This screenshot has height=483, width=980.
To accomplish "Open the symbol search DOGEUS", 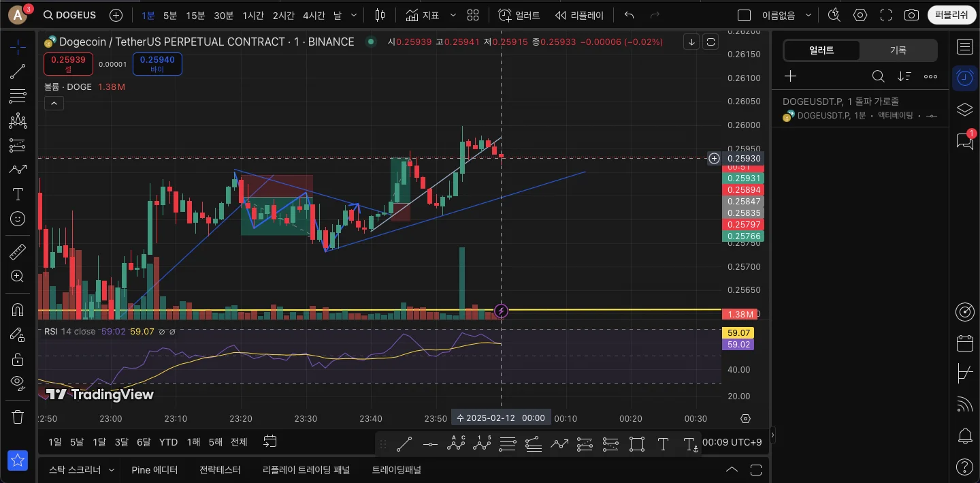I will 69,15.
